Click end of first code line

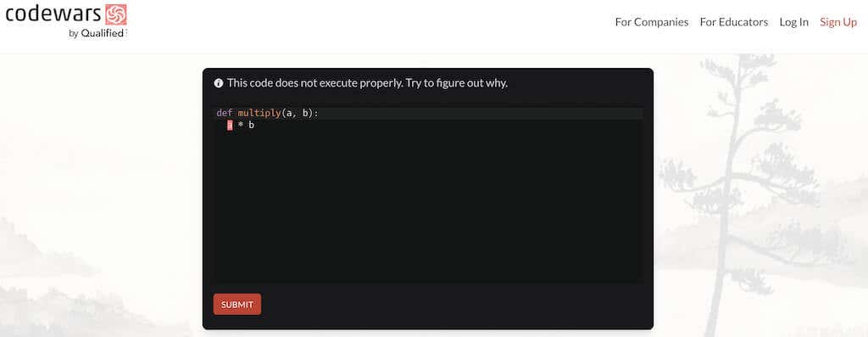tap(321, 113)
